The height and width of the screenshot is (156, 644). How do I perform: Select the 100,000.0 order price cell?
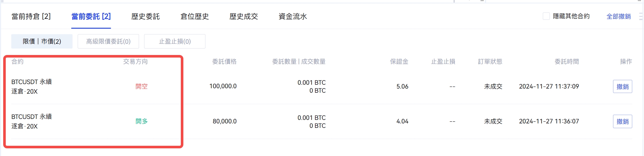(223, 86)
